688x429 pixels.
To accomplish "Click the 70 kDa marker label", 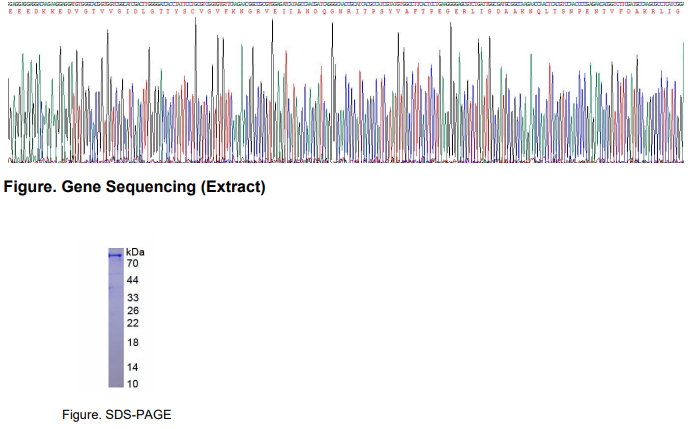I will (x=133, y=264).
